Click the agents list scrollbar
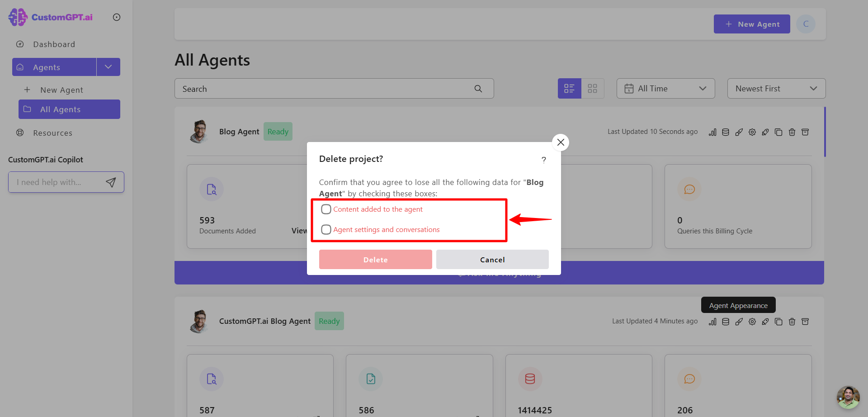The width and height of the screenshot is (868, 417). [x=825, y=132]
